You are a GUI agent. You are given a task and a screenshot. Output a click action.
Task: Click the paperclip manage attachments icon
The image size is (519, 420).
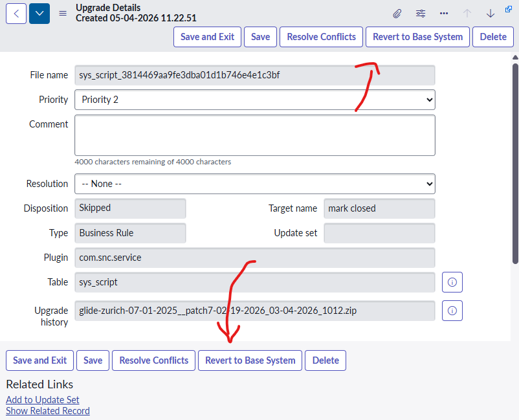(x=397, y=13)
